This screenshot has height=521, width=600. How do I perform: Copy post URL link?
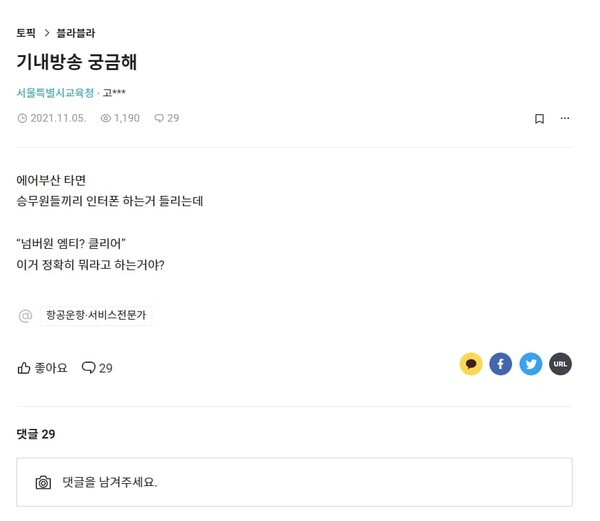tap(560, 364)
